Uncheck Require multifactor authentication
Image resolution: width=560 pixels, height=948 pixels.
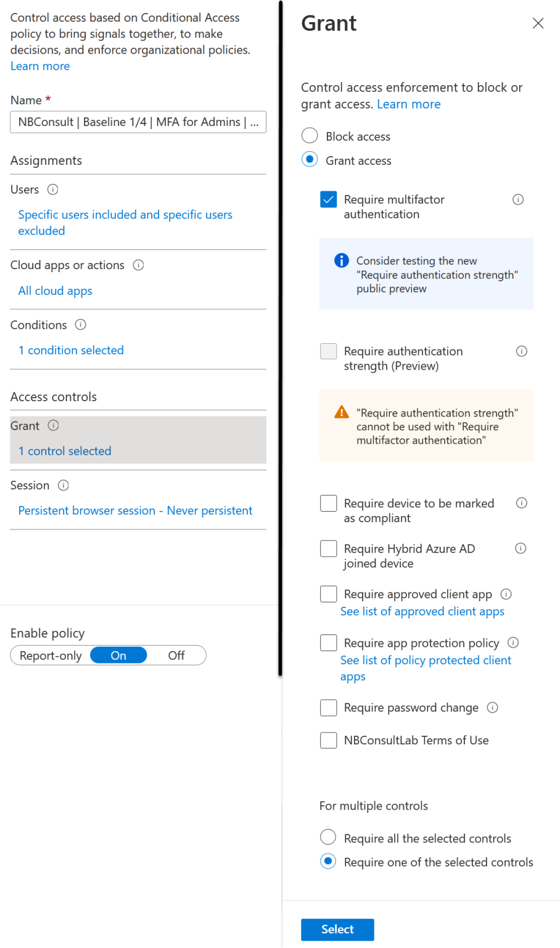(328, 199)
